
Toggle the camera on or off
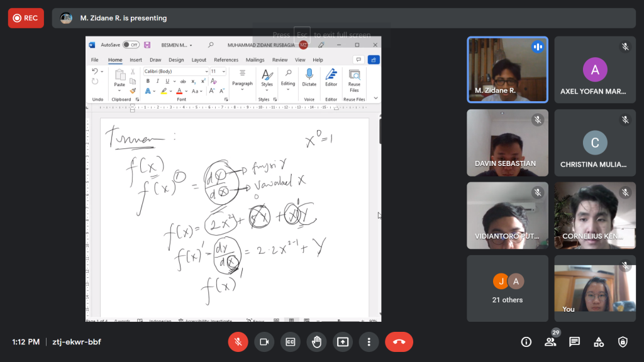click(264, 342)
